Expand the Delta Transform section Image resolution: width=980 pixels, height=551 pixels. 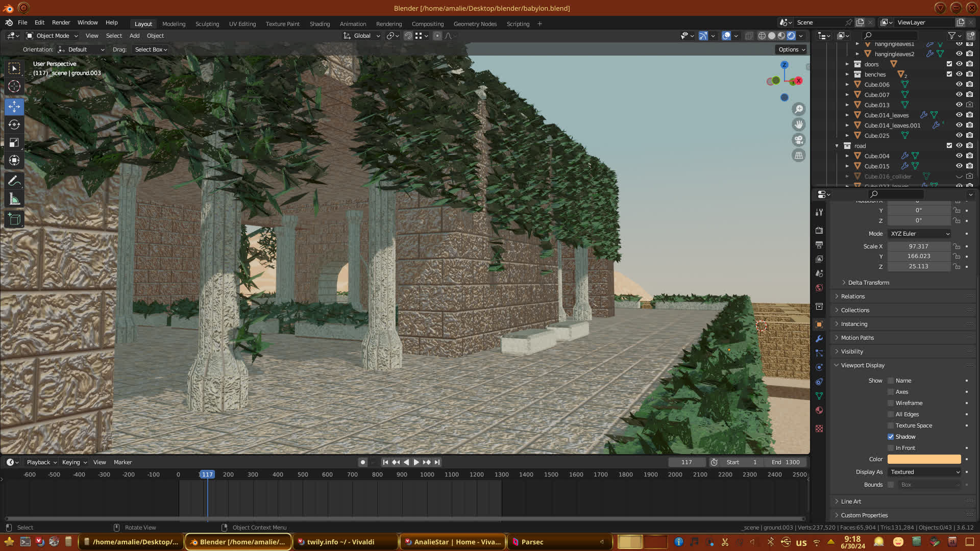tap(868, 283)
